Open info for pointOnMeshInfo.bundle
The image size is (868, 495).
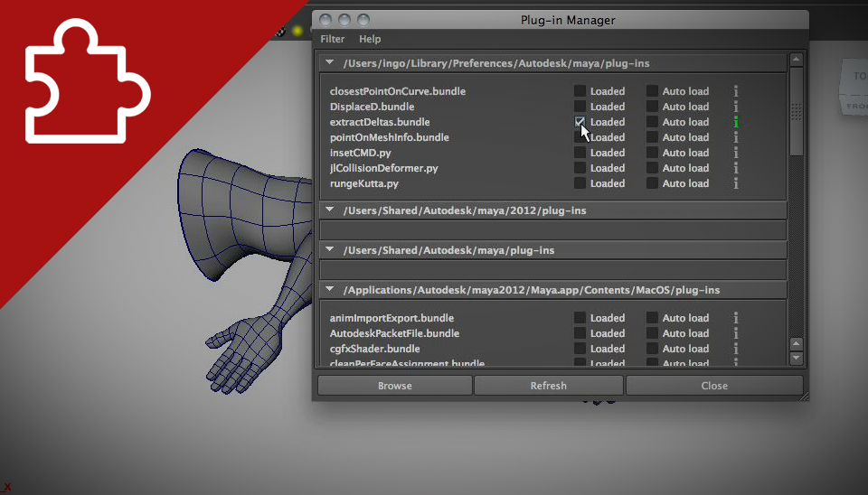coord(736,137)
